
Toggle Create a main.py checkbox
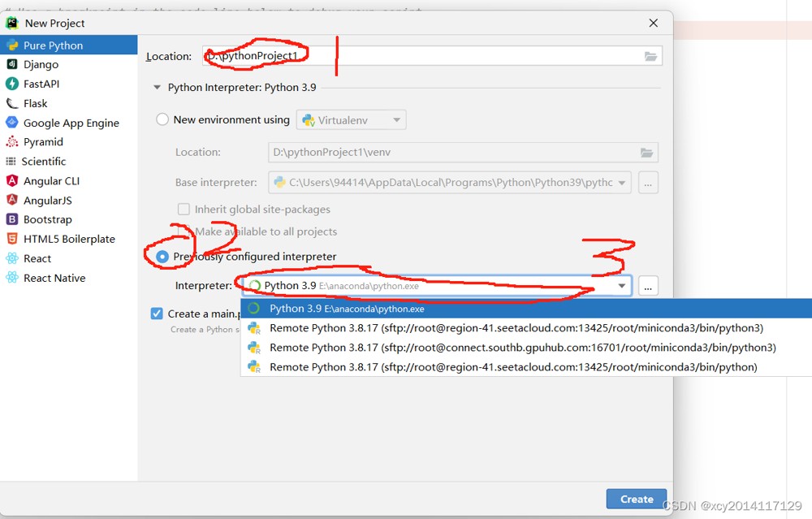point(157,314)
